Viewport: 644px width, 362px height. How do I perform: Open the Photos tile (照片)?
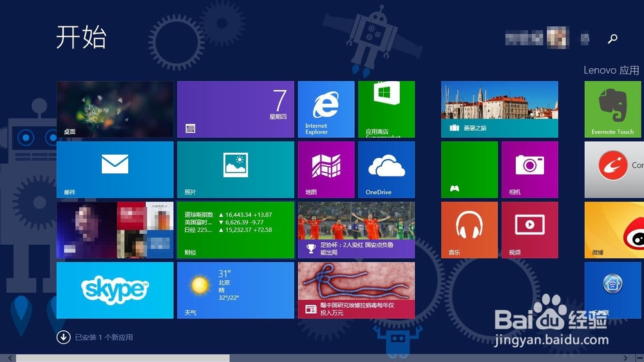pyautogui.click(x=235, y=169)
